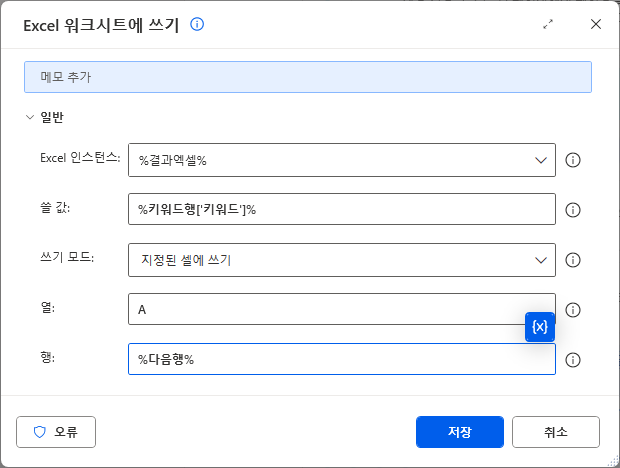Click the dialog resize grip corner
Viewport: 620px width, 468px height.
point(613,461)
